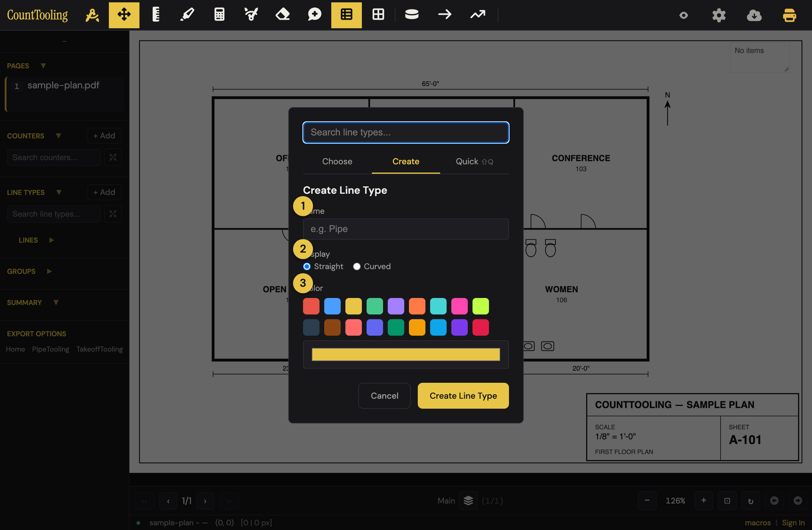812x530 pixels.
Task: Focus the Search counters field
Action: click(54, 158)
